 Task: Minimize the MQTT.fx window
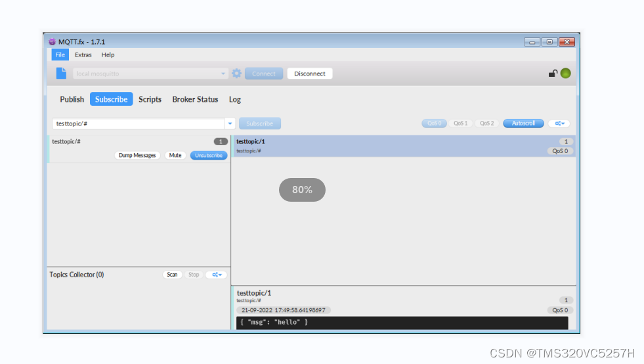[532, 42]
